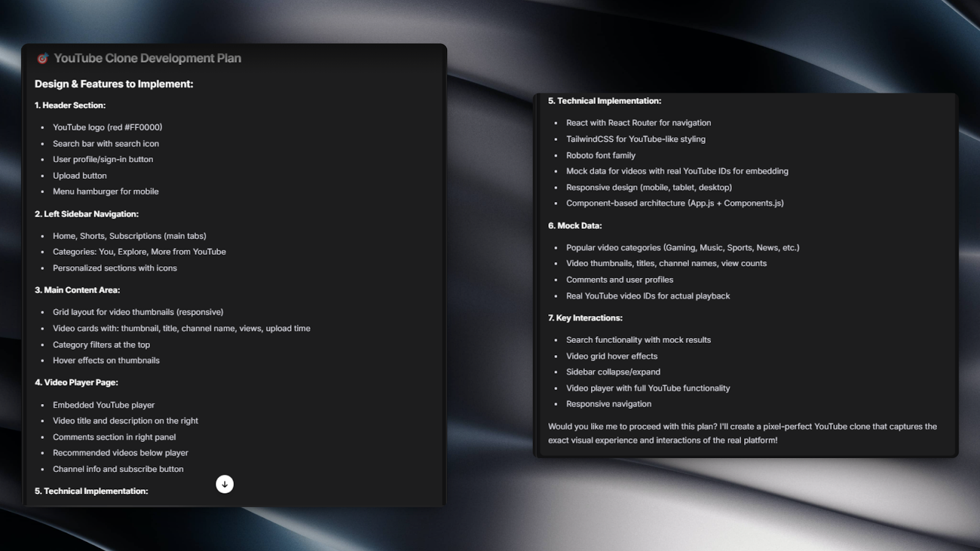The height and width of the screenshot is (551, 980).
Task: Click 'Video grid hover effects' bullet
Action: coord(612,356)
